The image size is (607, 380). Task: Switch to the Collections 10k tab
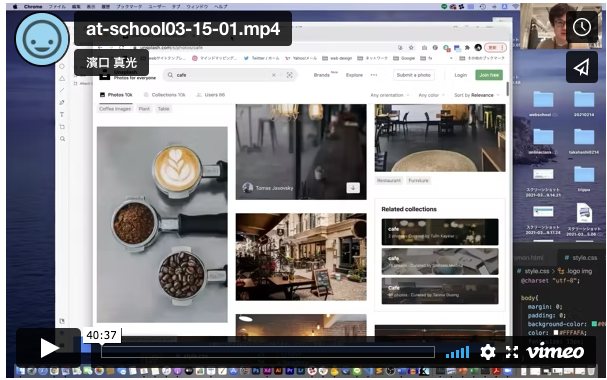[165, 95]
